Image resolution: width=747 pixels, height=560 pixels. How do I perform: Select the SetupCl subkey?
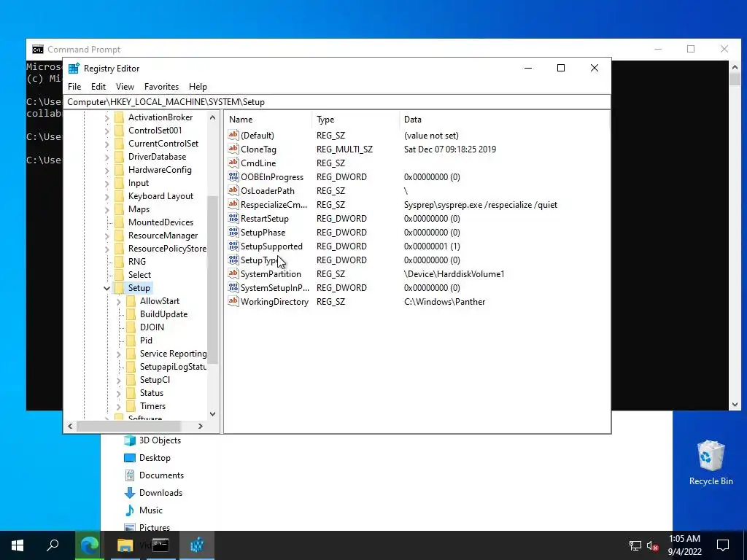tap(155, 380)
